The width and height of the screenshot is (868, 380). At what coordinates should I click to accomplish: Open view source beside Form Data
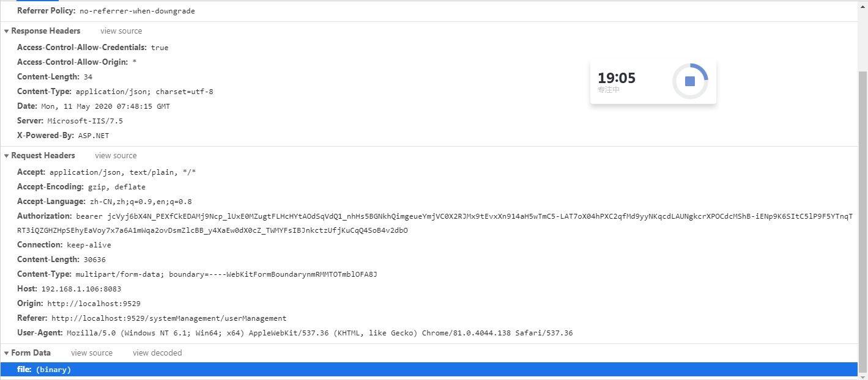tap(92, 353)
